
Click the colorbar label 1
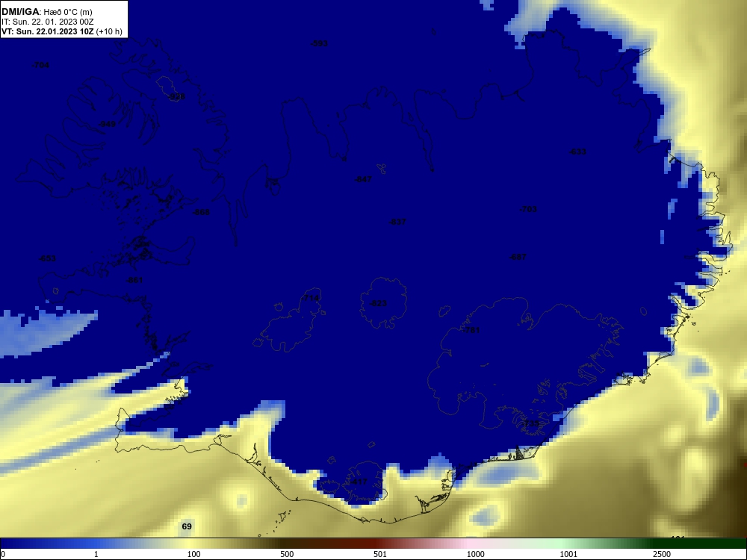pyautogui.click(x=96, y=555)
